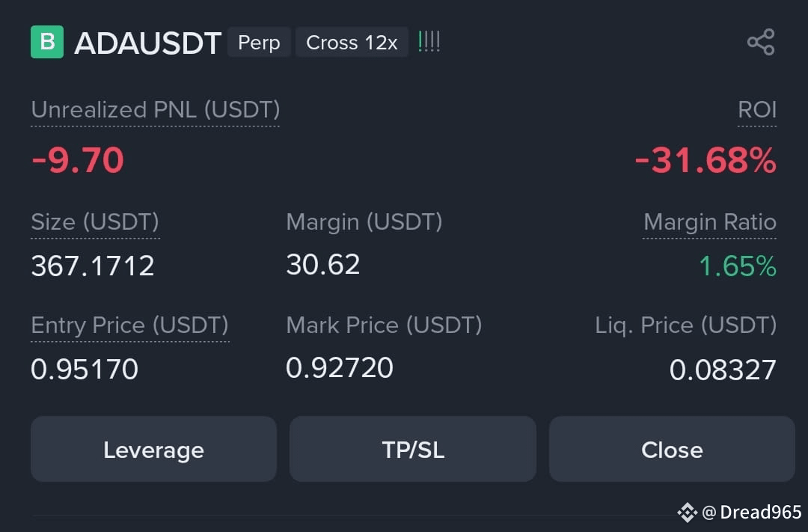The height and width of the screenshot is (532, 808).
Task: Open the Margin Ratio info label
Action: click(709, 222)
